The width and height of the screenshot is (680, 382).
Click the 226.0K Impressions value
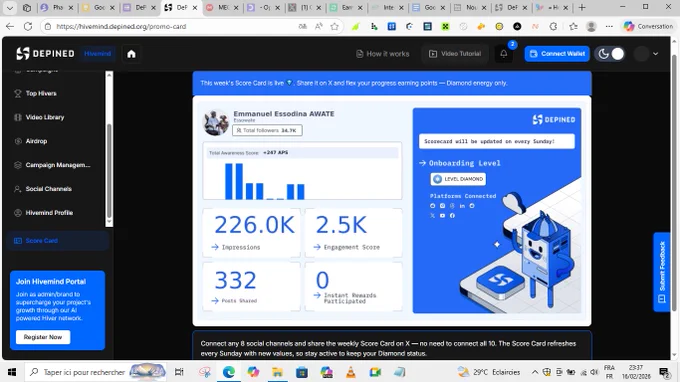tap(255, 225)
